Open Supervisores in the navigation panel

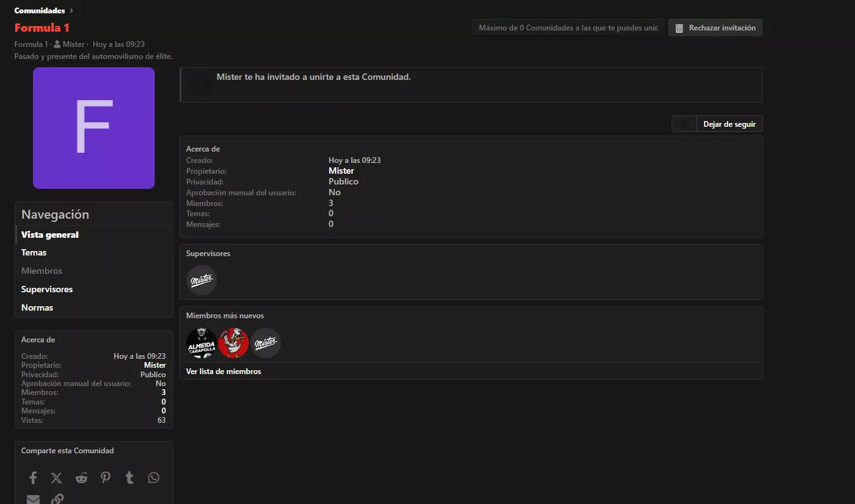[x=94, y=289]
